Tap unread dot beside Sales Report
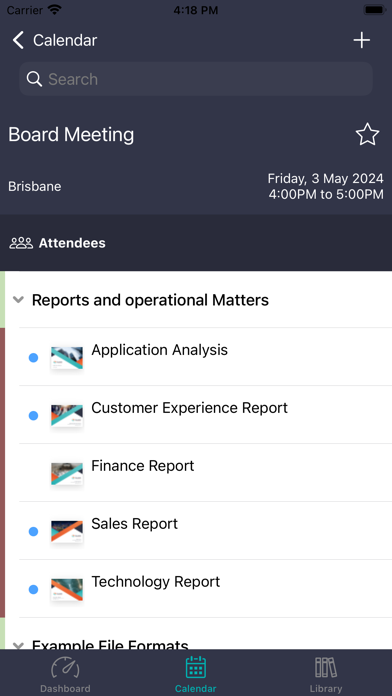The width and height of the screenshot is (392, 696). point(33,531)
